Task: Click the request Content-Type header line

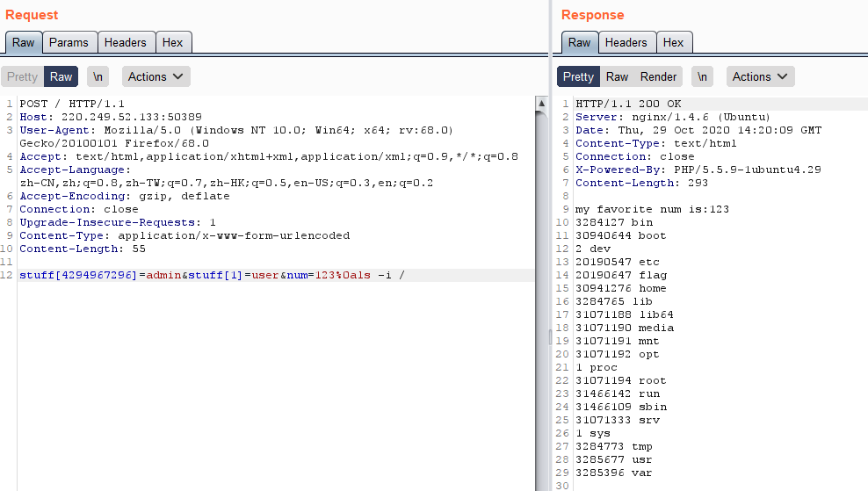Action: tap(184, 235)
